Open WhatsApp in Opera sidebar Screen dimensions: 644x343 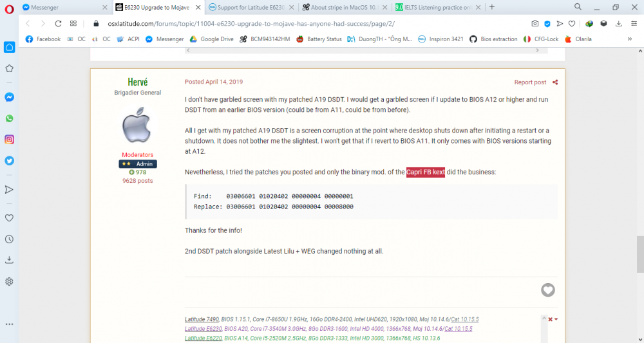(x=9, y=118)
